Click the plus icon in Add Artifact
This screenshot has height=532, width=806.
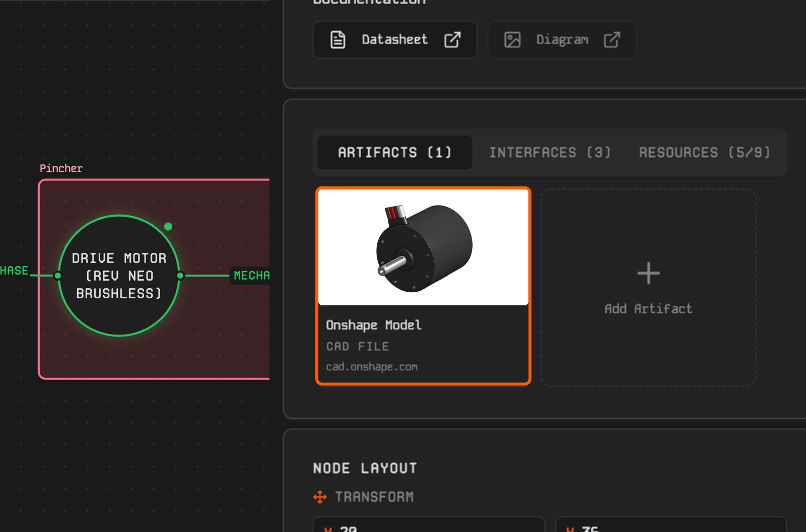[x=648, y=274]
